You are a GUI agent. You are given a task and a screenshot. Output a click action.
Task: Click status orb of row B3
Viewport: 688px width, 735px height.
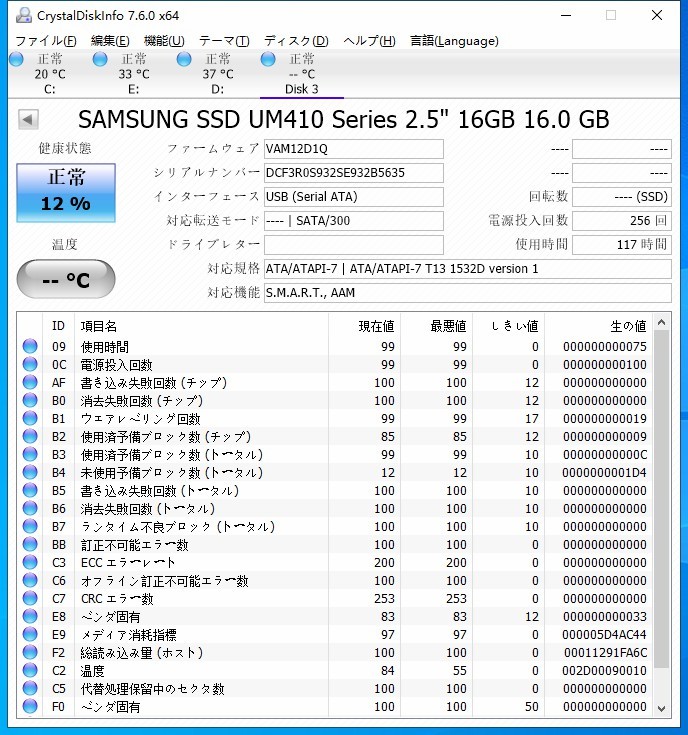(30, 454)
